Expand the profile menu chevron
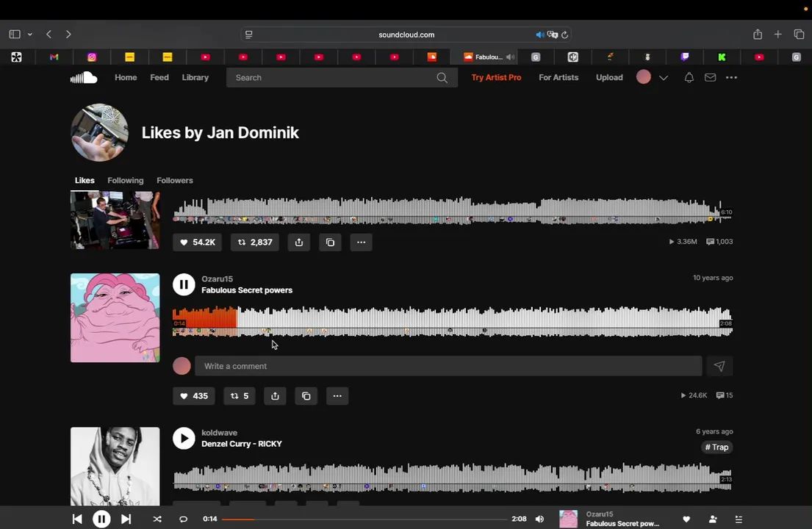Image resolution: width=812 pixels, height=529 pixels. click(664, 78)
